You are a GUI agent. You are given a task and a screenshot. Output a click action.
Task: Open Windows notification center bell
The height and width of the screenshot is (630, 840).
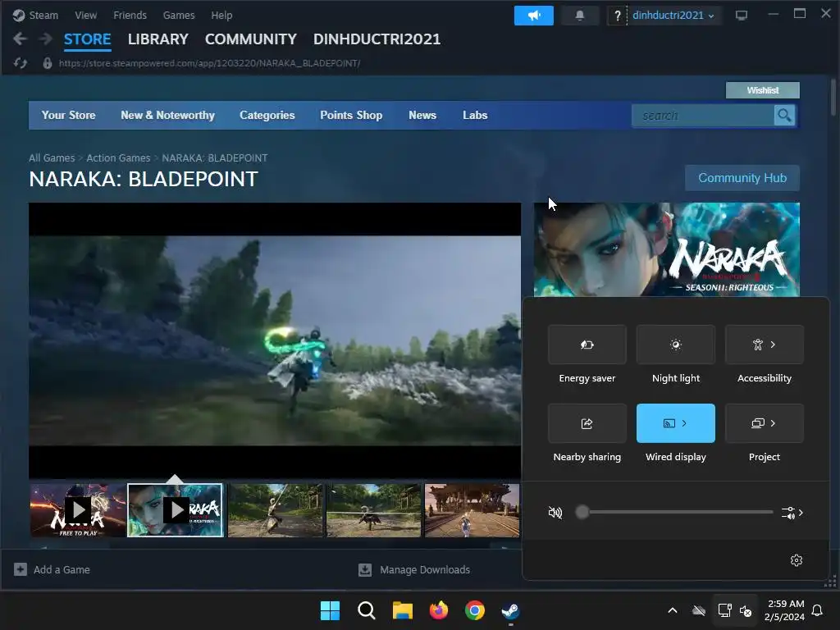[817, 610]
